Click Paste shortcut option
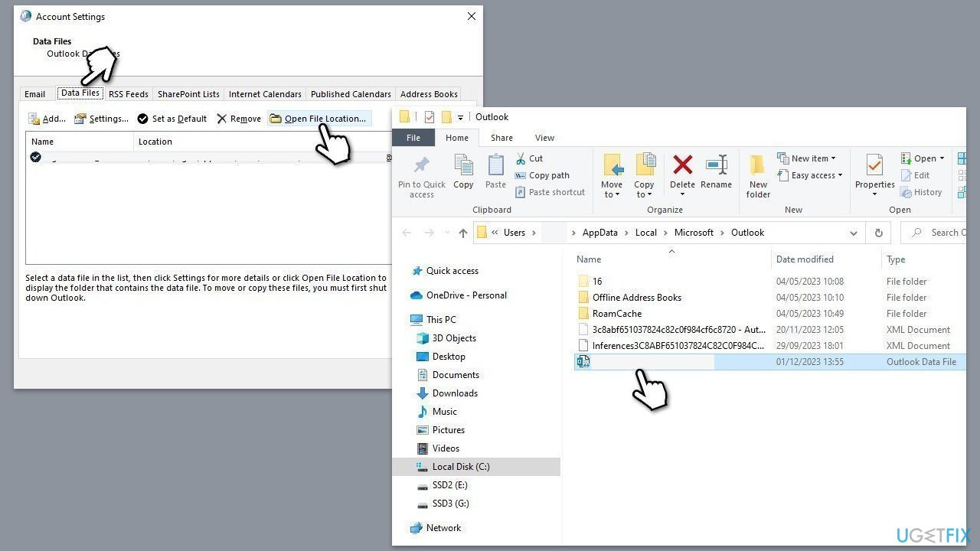This screenshot has width=980, height=551. click(550, 192)
